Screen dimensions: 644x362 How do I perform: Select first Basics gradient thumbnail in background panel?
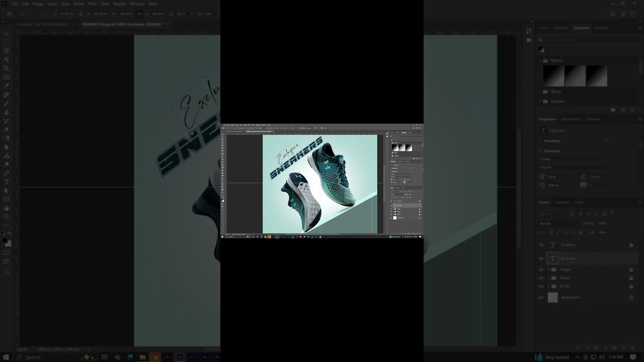pyautogui.click(x=553, y=76)
